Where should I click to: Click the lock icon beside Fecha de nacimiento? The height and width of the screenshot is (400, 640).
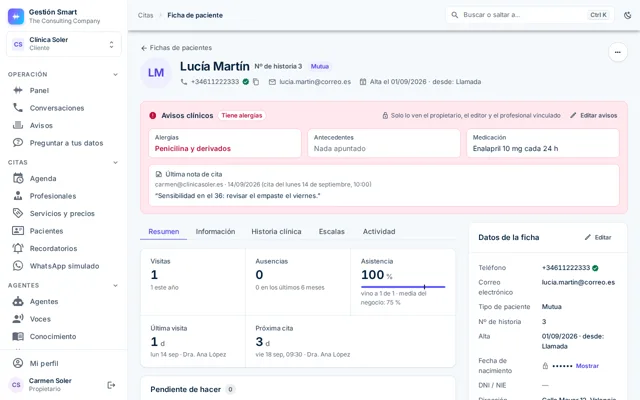545,366
